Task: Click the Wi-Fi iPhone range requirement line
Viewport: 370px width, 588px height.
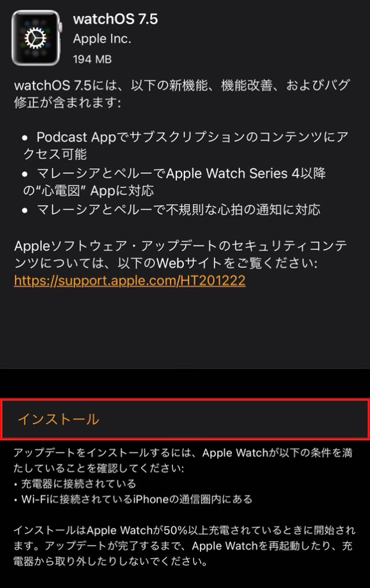Action: click(x=133, y=499)
